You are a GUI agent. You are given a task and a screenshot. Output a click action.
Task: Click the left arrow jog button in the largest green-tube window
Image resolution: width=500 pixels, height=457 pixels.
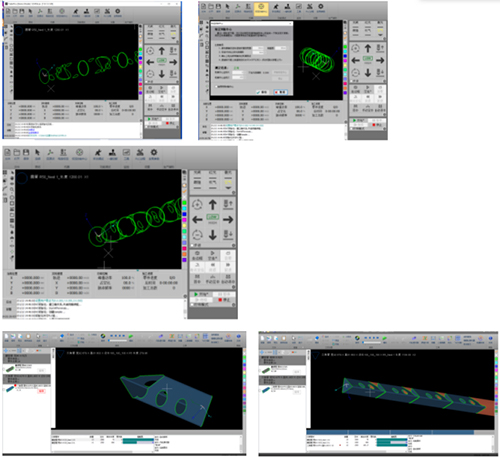click(197, 219)
